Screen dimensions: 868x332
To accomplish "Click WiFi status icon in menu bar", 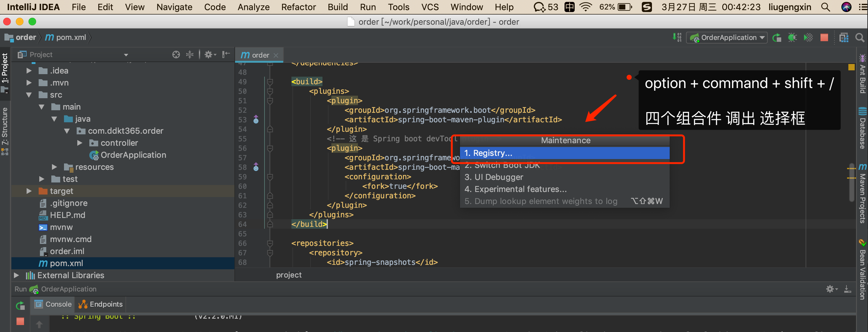I will [x=586, y=7].
